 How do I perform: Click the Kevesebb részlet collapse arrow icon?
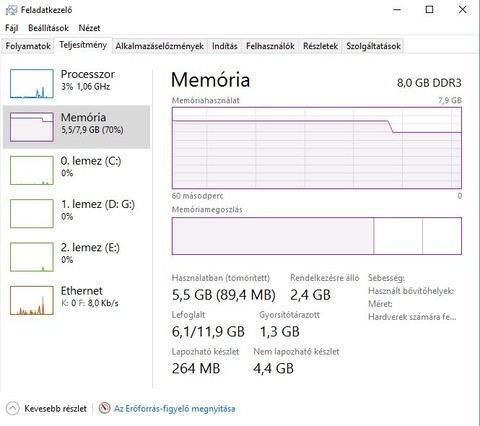pyautogui.click(x=12, y=408)
